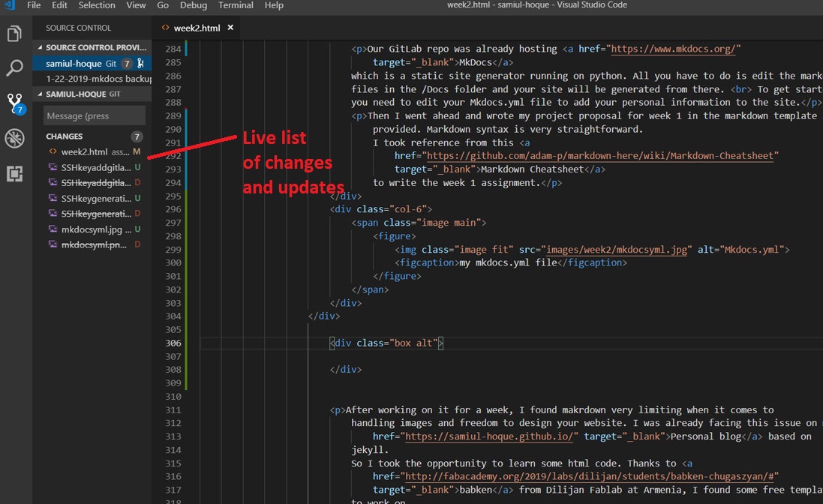Click image icon of untracked SSHkeyaddgitla... file
This screenshot has width=823, height=504.
pos(53,167)
